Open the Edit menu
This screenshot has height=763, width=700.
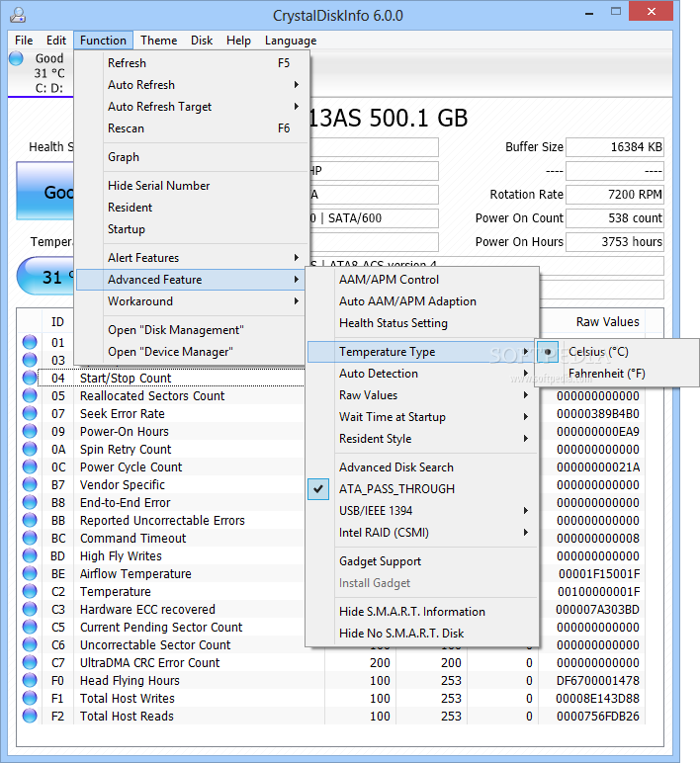(56, 41)
